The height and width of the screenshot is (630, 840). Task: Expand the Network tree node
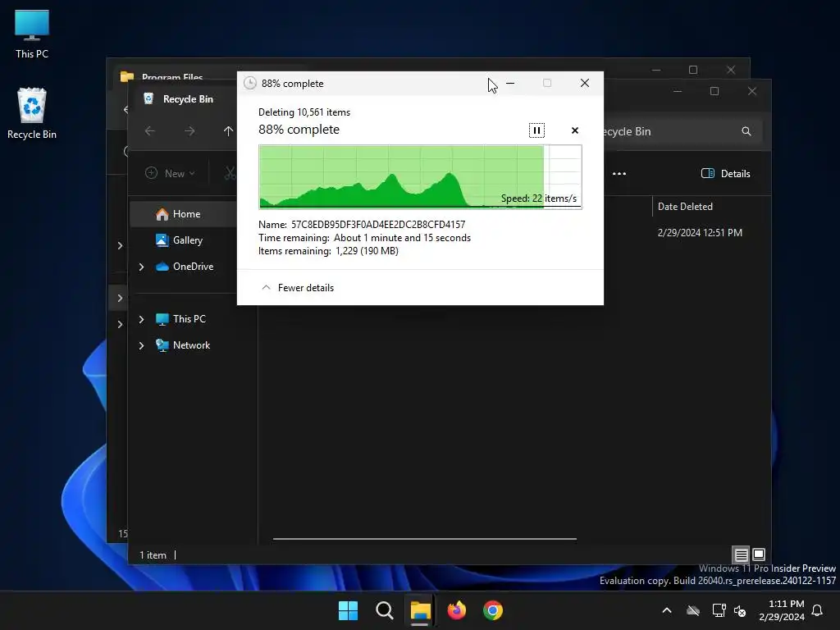[141, 345]
